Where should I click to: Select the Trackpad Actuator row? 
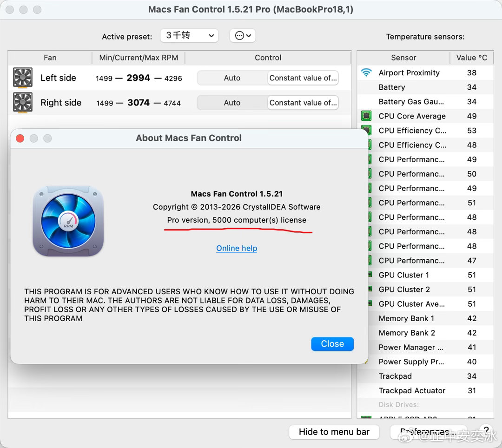click(425, 390)
